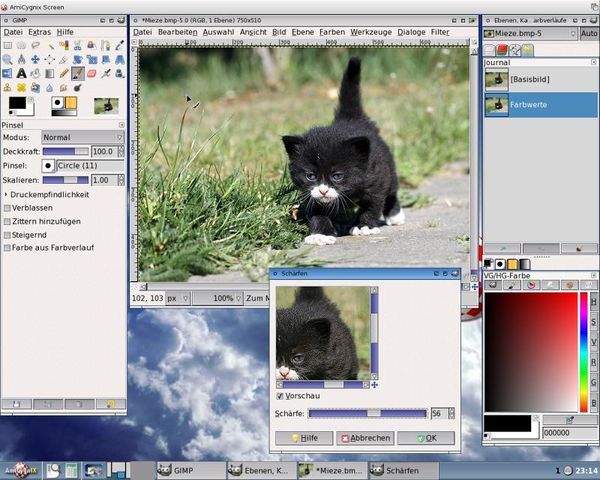Image resolution: width=600 pixels, height=480 pixels.
Task: Expand the Druckempfindlichkeit section
Action: tap(6, 194)
